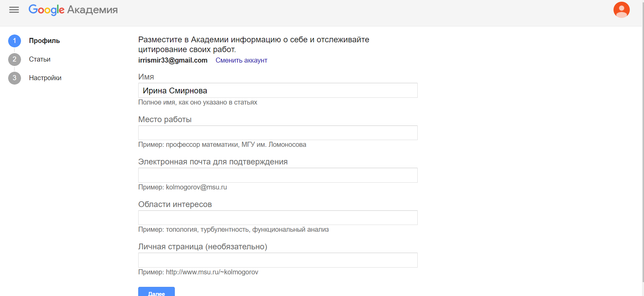Focus the Имя field with Ирина Смирнова
644x296 pixels.
pos(278,90)
